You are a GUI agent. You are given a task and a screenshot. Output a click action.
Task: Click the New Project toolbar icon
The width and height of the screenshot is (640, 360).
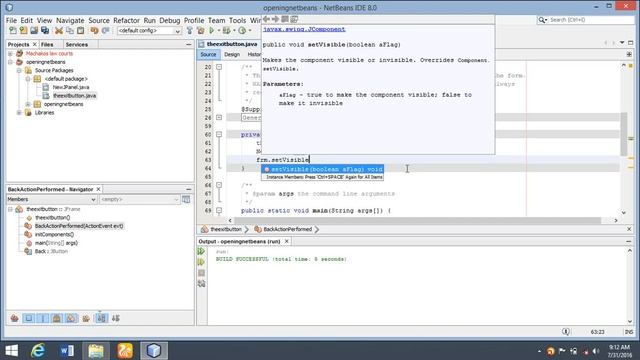(x=24, y=31)
